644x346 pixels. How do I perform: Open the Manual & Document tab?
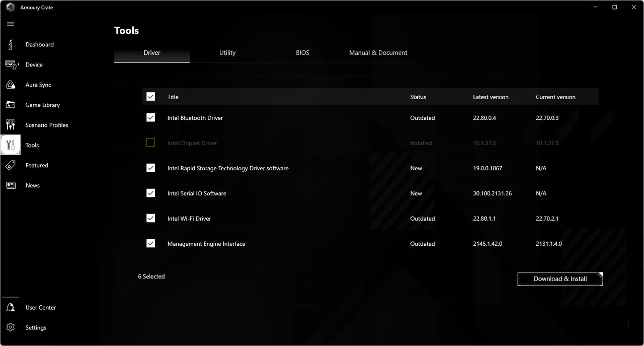click(x=378, y=53)
